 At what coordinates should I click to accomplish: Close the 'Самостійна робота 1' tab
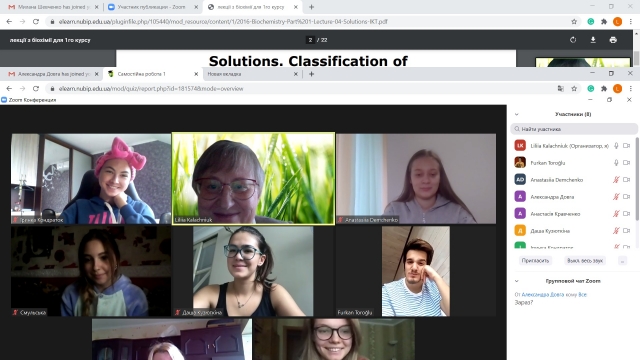[x=196, y=74]
